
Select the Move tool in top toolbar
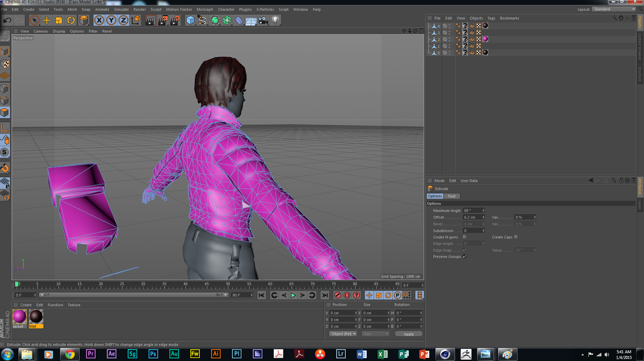point(47,20)
